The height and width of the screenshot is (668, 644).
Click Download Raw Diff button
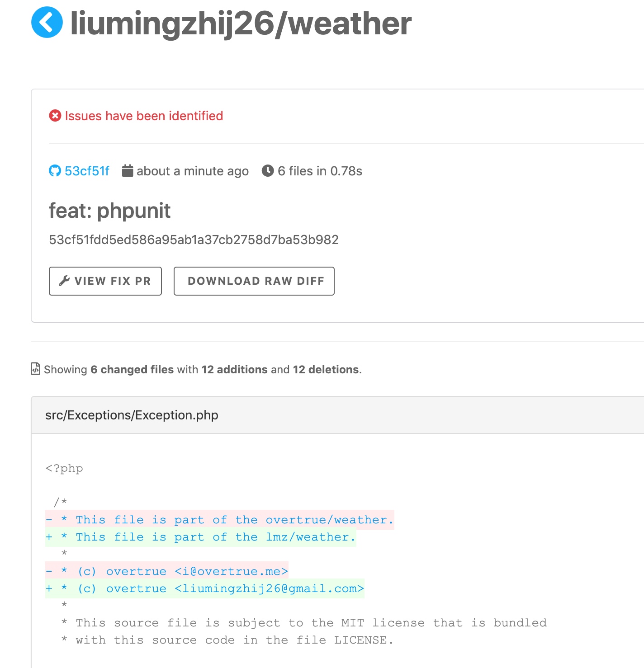[254, 281]
